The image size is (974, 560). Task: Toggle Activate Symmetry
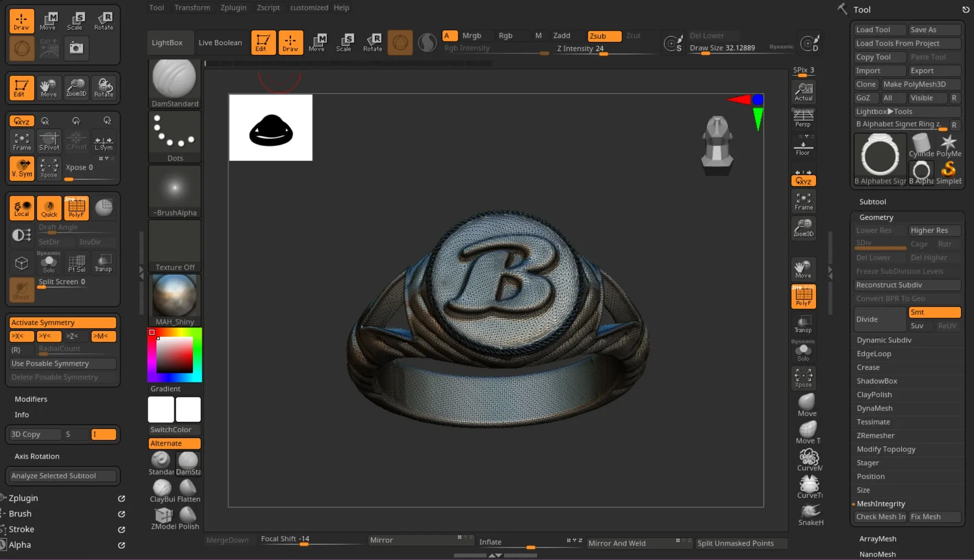click(62, 322)
